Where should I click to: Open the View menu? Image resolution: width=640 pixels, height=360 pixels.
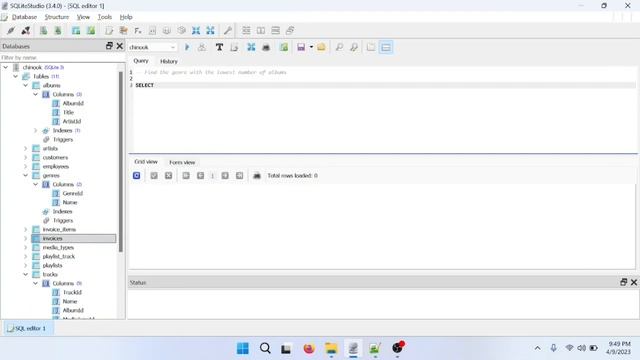pos(83,17)
